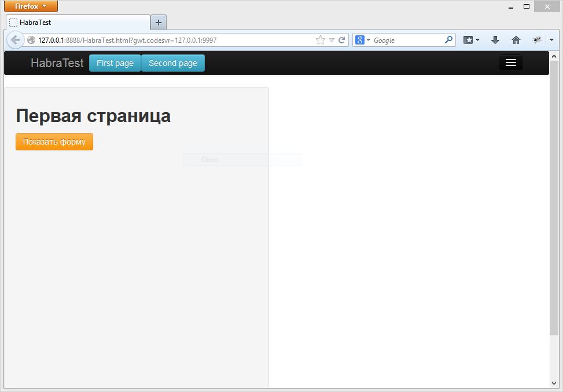
Task: Toggle the bookmark star for this page
Action: [x=320, y=40]
